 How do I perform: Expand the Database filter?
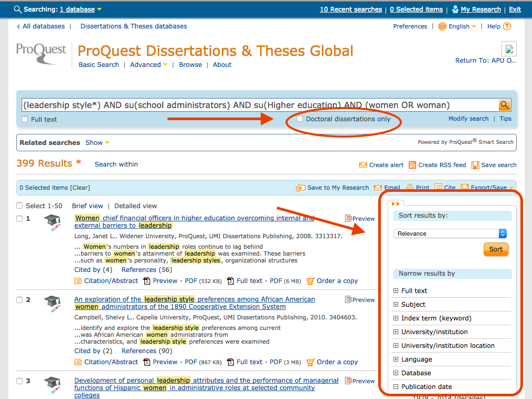396,373
